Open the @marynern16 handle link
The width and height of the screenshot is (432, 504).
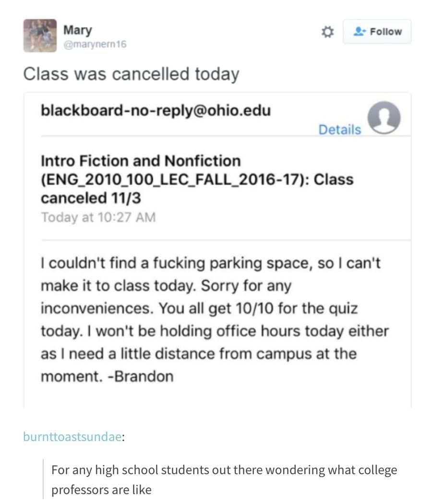[95, 45]
